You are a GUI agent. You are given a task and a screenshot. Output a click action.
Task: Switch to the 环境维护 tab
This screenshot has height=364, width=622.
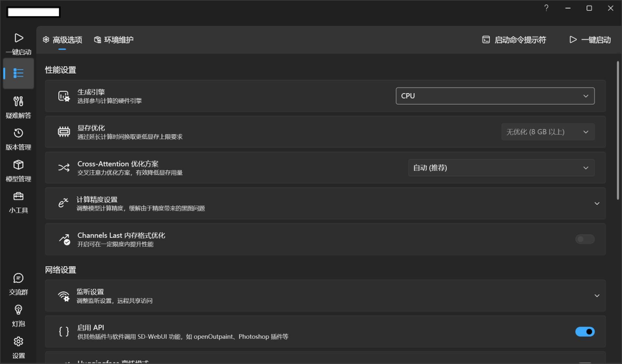tap(114, 40)
